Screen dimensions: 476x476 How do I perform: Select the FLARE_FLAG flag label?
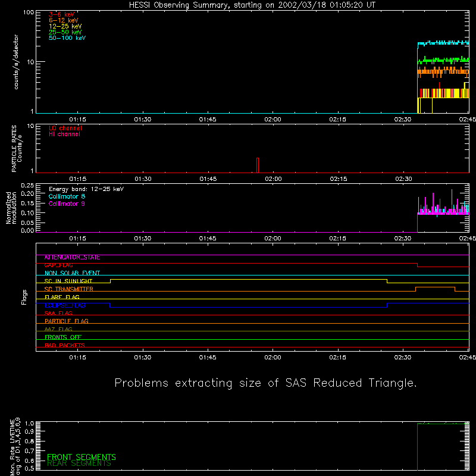[62, 297]
